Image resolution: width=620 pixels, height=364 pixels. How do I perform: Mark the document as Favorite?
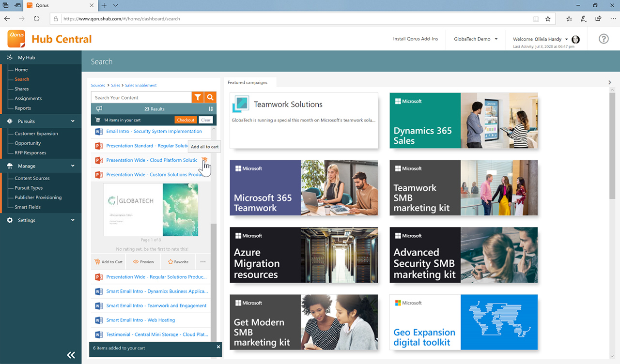pos(178,262)
